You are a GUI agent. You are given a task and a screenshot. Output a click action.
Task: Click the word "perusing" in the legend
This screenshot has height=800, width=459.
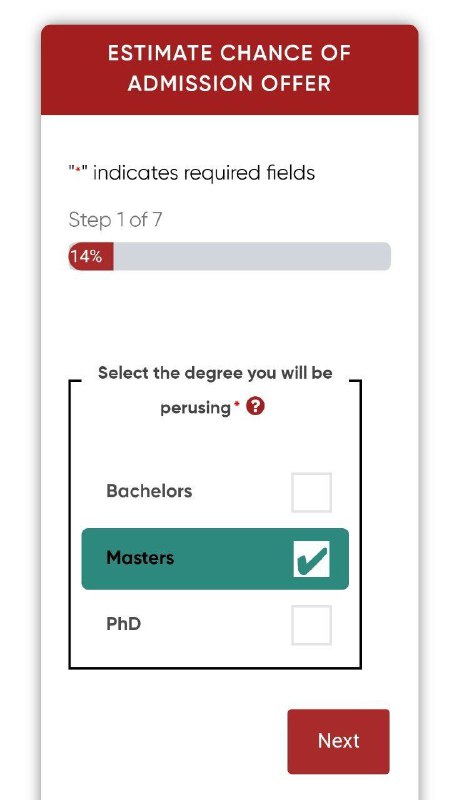195,408
